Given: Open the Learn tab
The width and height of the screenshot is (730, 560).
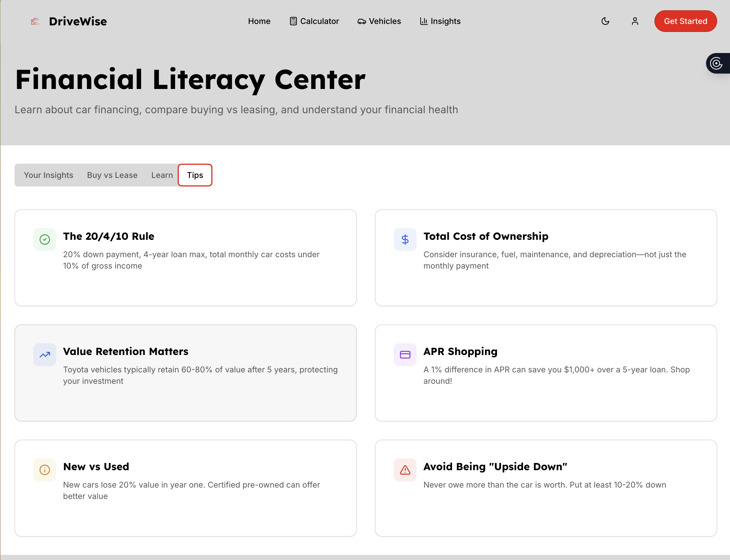Looking at the screenshot, I should coord(162,175).
